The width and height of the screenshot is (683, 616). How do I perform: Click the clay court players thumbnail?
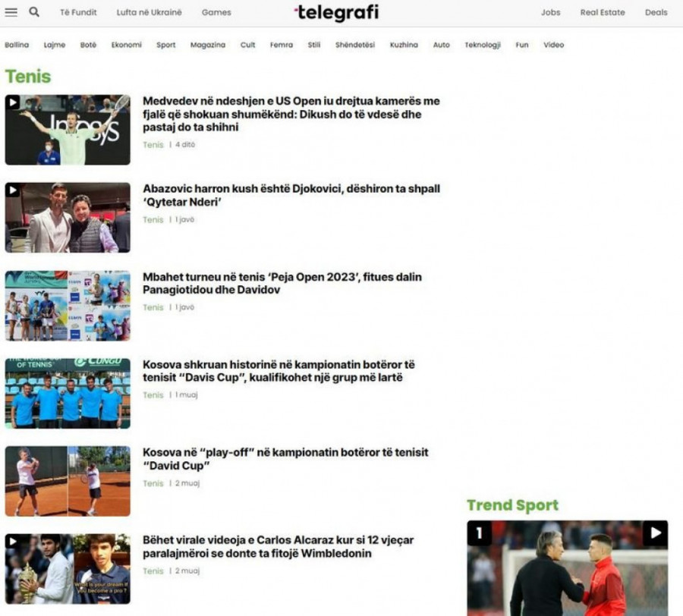pyautogui.click(x=68, y=481)
